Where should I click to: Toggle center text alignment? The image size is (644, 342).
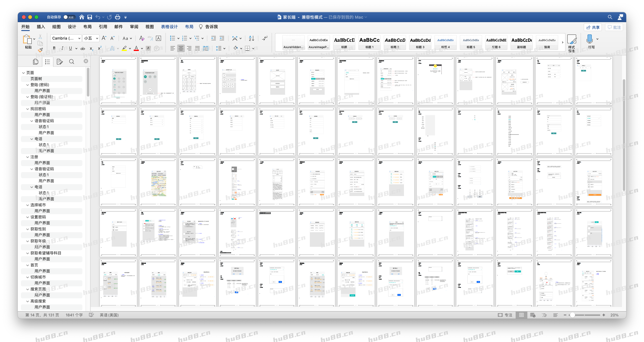(181, 48)
